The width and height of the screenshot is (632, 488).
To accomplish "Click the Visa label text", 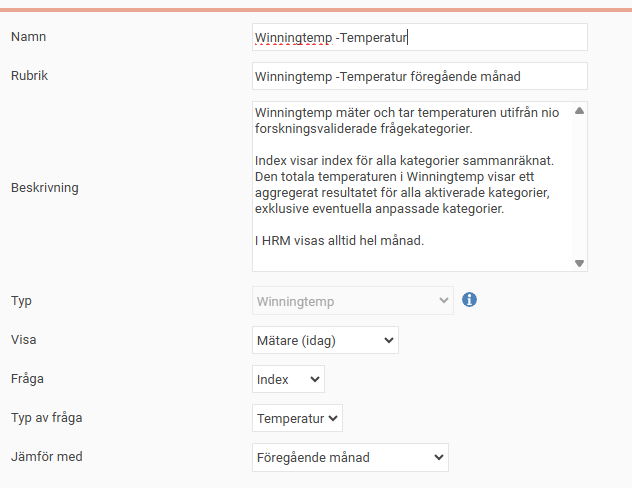I will pos(23,340).
